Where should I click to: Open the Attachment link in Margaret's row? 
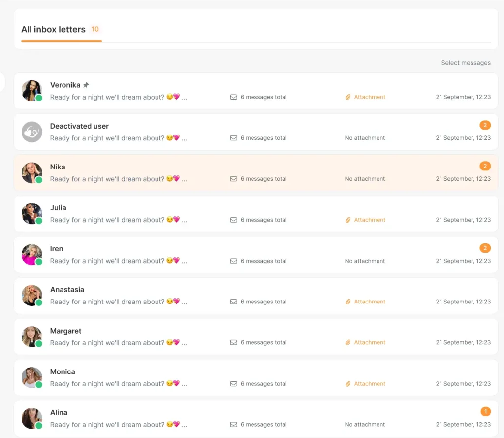pos(369,343)
